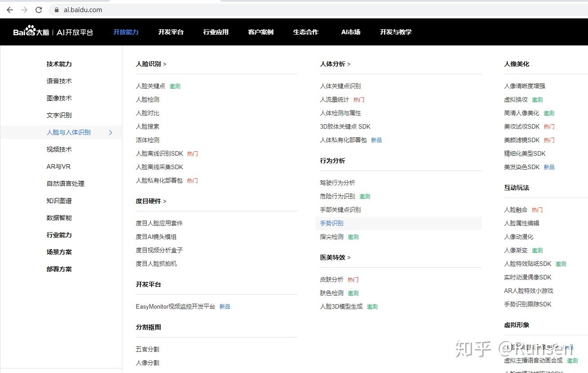
Task: Open the 人脸对比 link
Action: [x=148, y=113]
